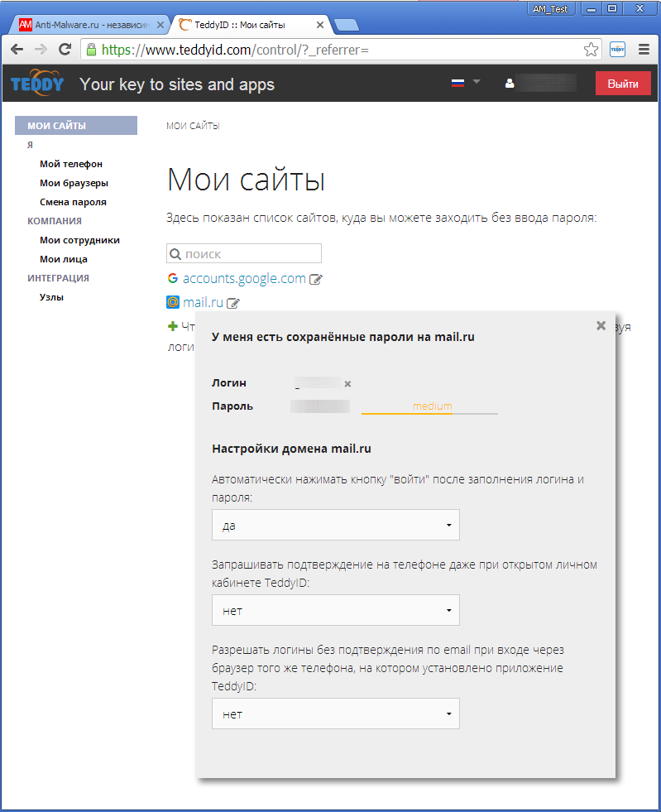This screenshot has height=812, width=661.
Task: Remove the saved login with the x icon
Action: (x=348, y=384)
